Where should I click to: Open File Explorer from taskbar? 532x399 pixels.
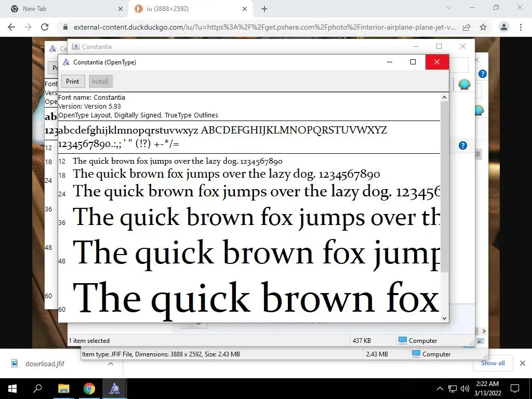(63, 389)
